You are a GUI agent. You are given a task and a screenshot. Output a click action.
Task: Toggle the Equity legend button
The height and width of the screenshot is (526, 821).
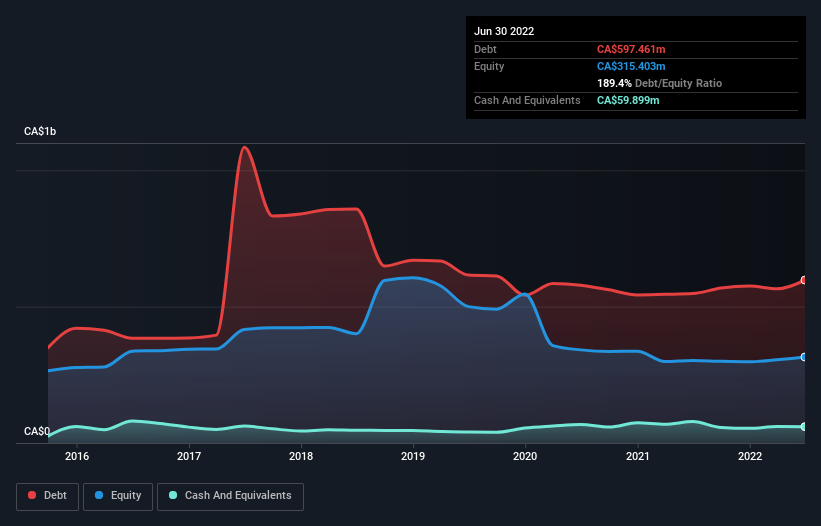118,496
